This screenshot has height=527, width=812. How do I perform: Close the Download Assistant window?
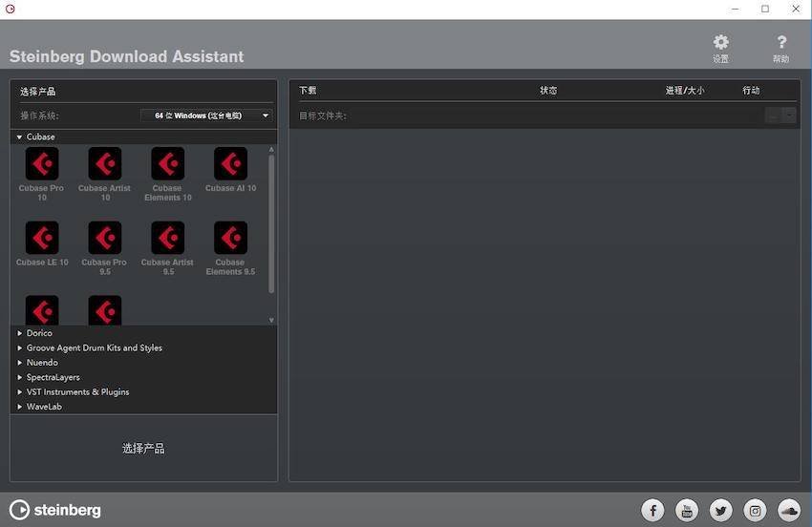(796, 9)
